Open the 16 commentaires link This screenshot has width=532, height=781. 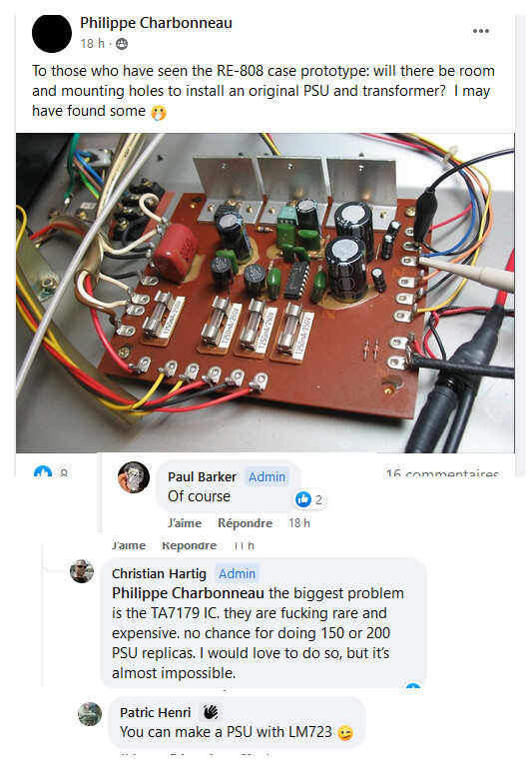coord(442,472)
